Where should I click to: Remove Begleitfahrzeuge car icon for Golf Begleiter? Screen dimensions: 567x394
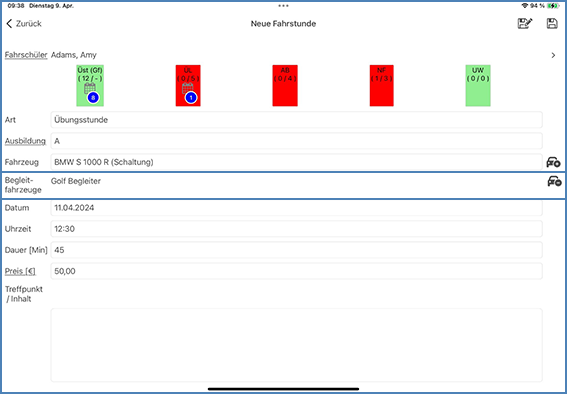[x=554, y=181]
